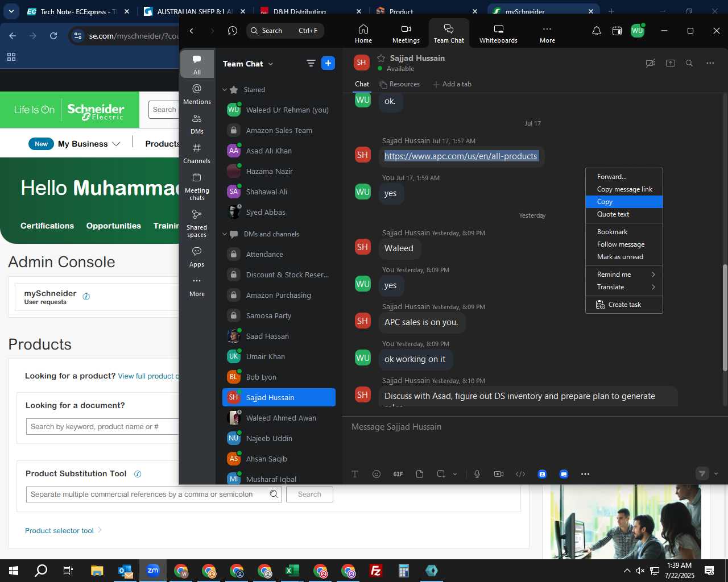Expand My Business menu on Schneider page
This screenshot has width=728, height=582.
[x=89, y=144]
